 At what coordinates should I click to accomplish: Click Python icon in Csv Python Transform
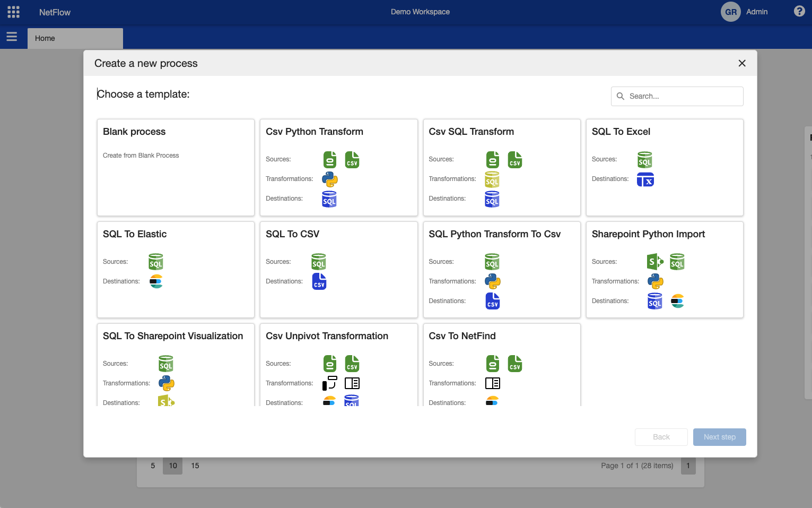point(329,179)
